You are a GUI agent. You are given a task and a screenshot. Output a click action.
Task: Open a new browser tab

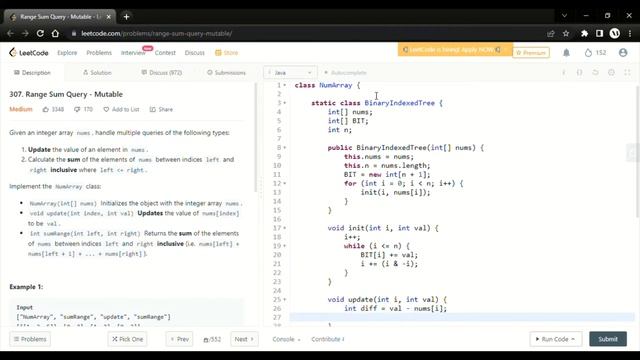click(126, 17)
